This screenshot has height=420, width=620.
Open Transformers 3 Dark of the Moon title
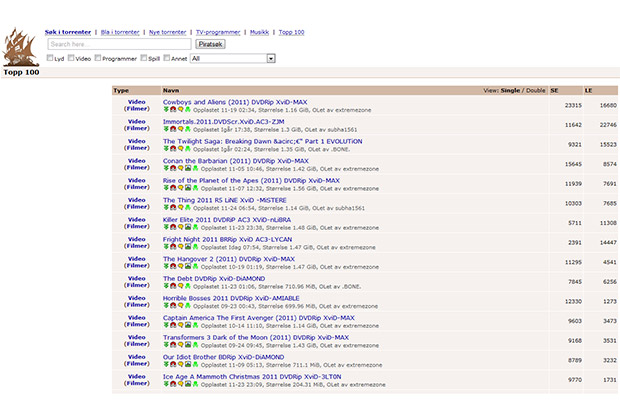point(256,337)
